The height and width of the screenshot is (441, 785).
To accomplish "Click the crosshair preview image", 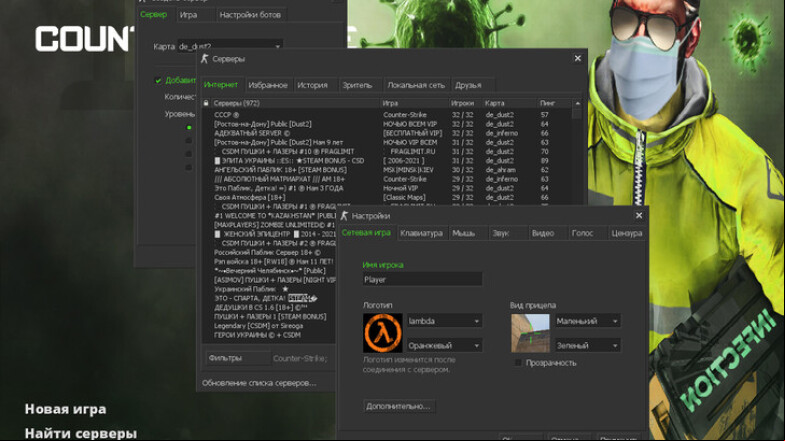I will [530, 333].
